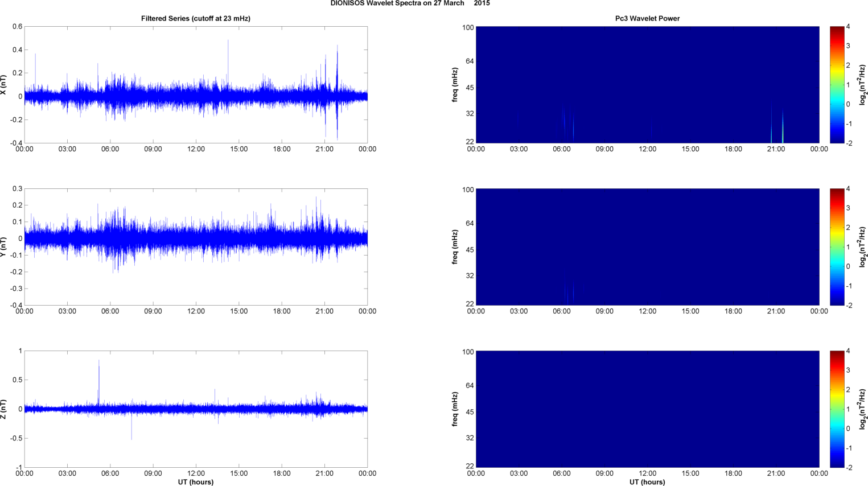
Task: Select the 'Pc3 Wavelet Power' heading
Action: pos(647,18)
